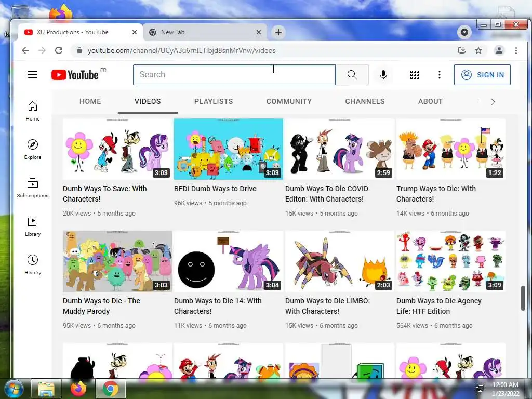Click the Chrome taskbar icon
This screenshot has height=399, width=532.
pyautogui.click(x=111, y=389)
